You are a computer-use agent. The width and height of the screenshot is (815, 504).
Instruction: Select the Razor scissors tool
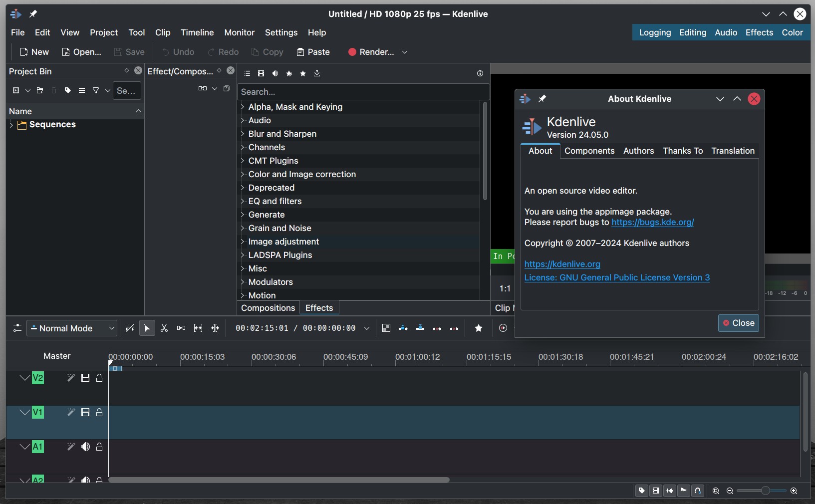164,328
